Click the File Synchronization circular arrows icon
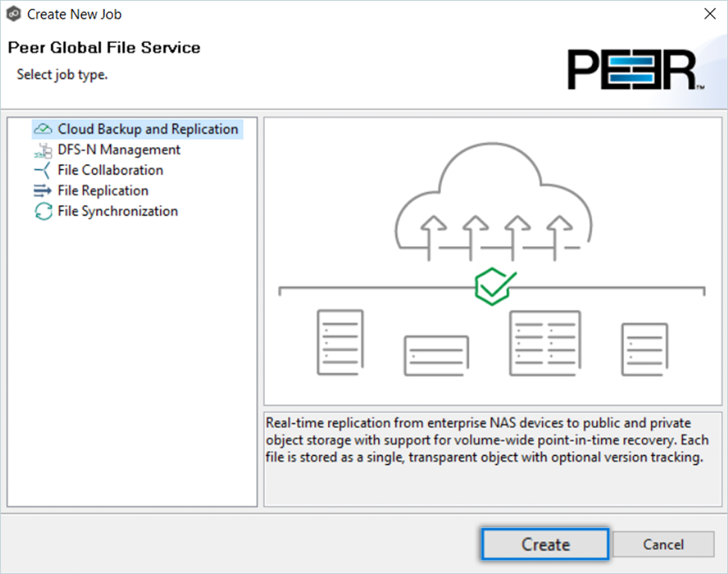 point(43,212)
